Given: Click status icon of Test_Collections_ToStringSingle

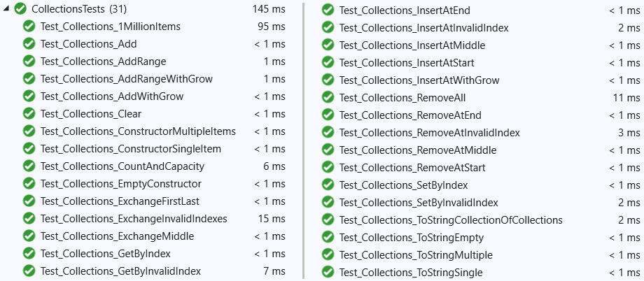Looking at the screenshot, I should 328,273.
